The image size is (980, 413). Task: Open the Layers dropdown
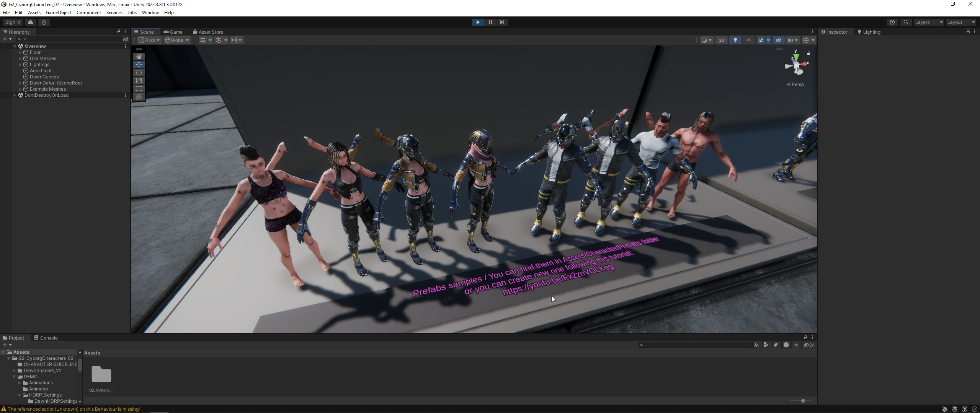pyautogui.click(x=928, y=22)
